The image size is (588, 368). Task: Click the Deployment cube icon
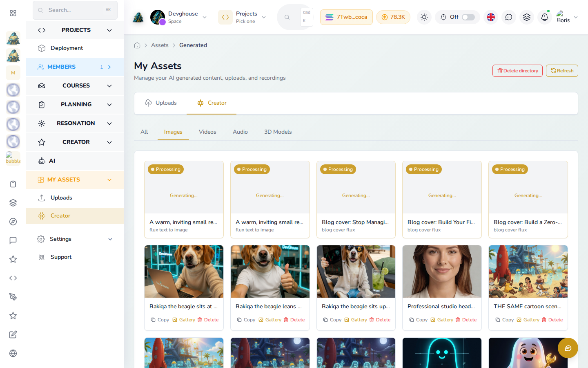click(x=42, y=48)
